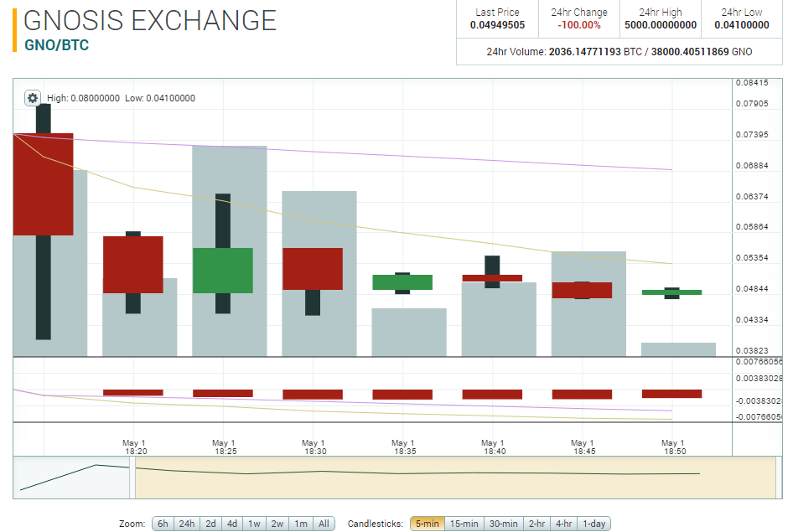Screen dimensions: 793x532
Task: Set zoom to 2d
Action: pyautogui.click(x=210, y=524)
